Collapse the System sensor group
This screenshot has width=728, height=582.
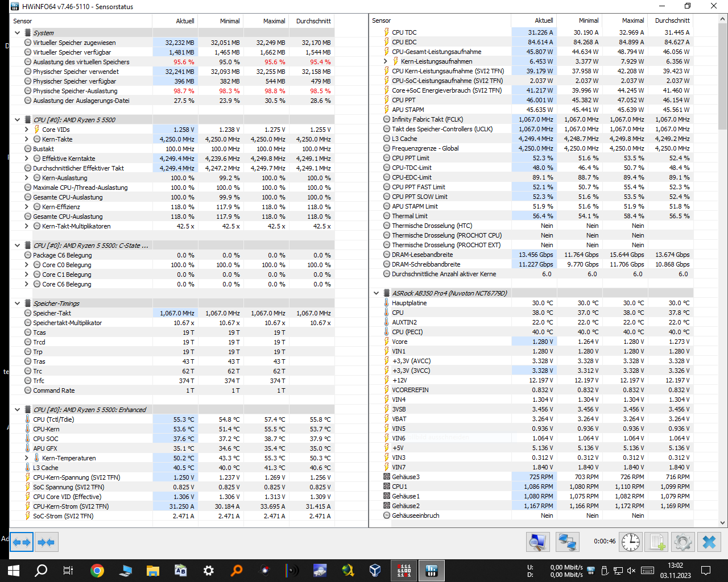(17, 33)
